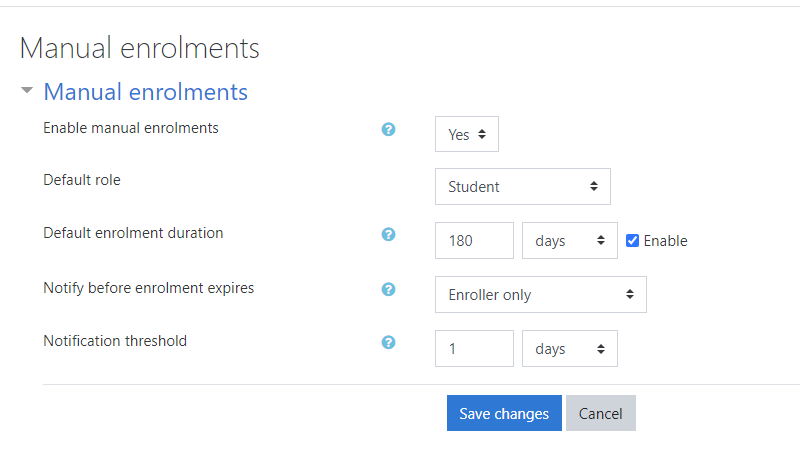Open the Student default role dropdown
Image resolution: width=800 pixels, height=459 pixels.
pos(522,187)
